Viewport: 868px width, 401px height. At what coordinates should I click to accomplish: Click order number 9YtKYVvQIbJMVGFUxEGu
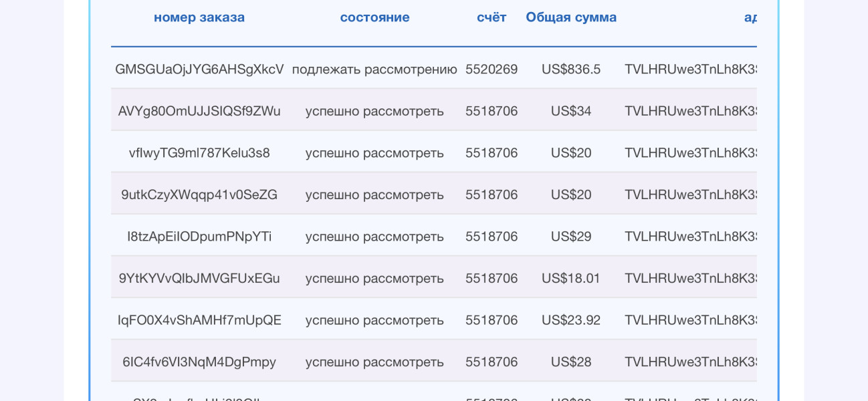pos(199,278)
